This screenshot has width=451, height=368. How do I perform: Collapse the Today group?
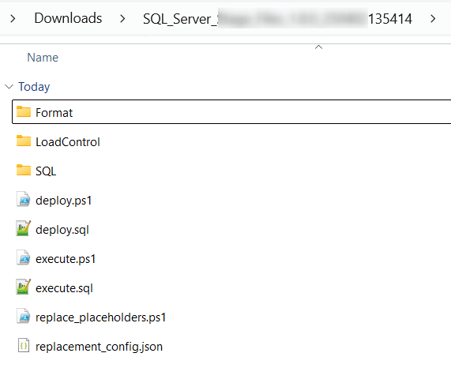click(x=9, y=87)
